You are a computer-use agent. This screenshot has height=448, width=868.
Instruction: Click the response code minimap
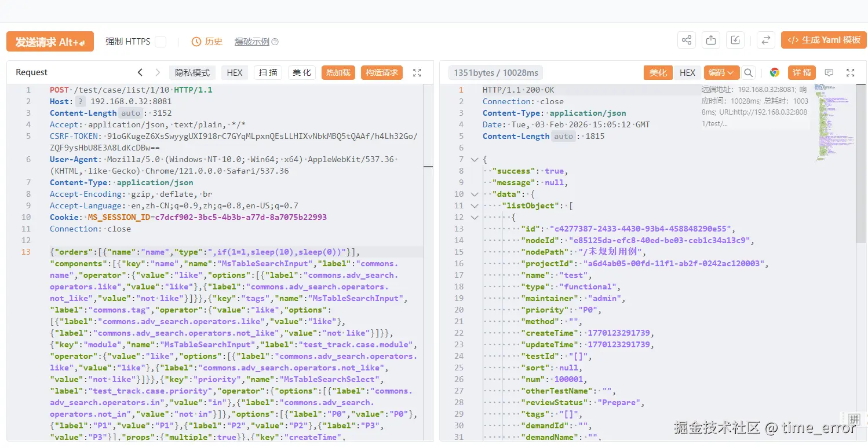834,123
